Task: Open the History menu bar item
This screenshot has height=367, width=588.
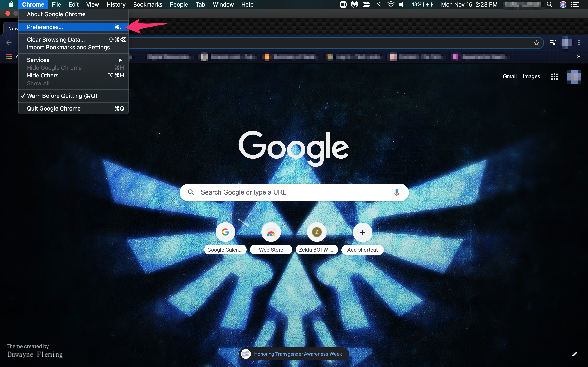Action: (x=116, y=5)
